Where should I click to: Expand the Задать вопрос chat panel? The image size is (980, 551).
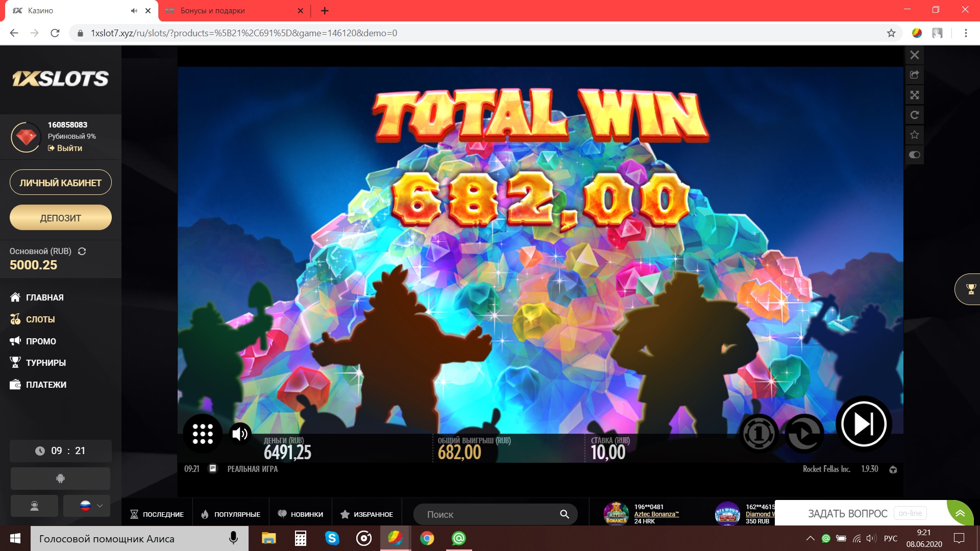(x=960, y=513)
